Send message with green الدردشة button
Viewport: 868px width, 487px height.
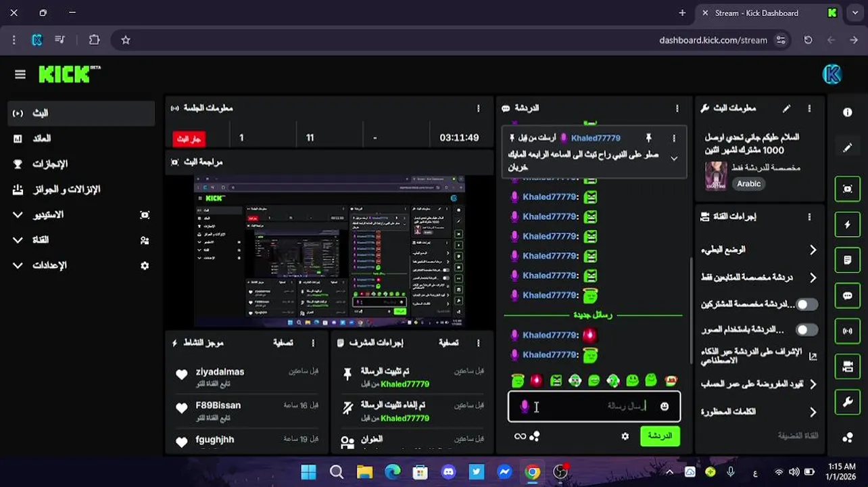click(660, 436)
